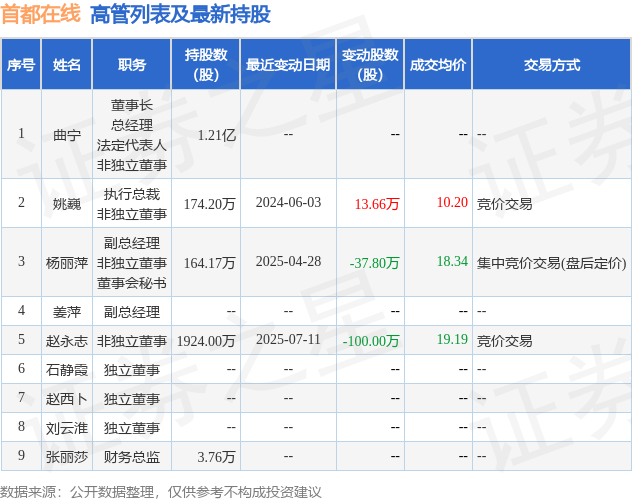
Task: Click the name 张丽莎
Action: tap(67, 457)
